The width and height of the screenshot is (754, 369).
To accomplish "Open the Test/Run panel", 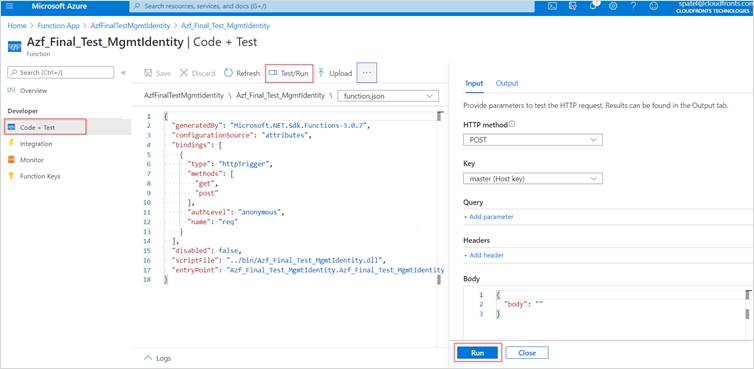I will tap(289, 73).
